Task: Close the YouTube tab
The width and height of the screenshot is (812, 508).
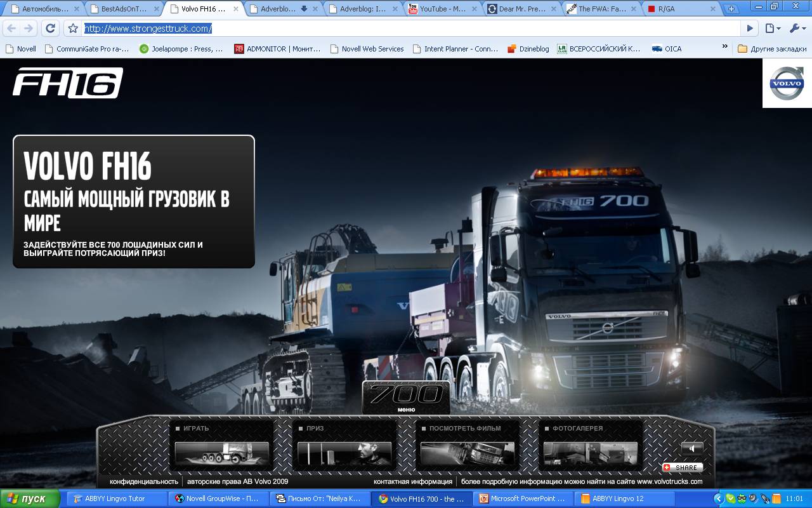Action: 476,9
